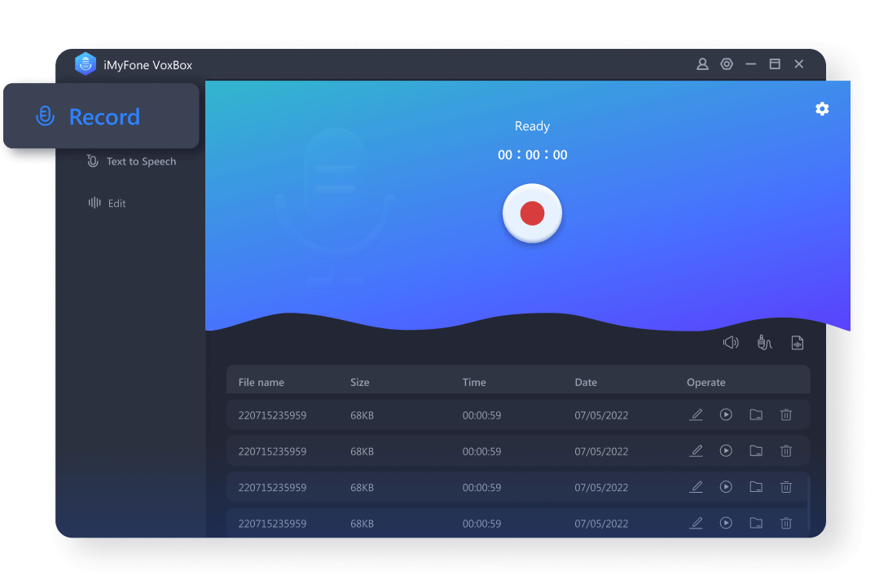Open recording settings gear in blue panel
Viewport: 888px width, 588px height.
coord(822,109)
